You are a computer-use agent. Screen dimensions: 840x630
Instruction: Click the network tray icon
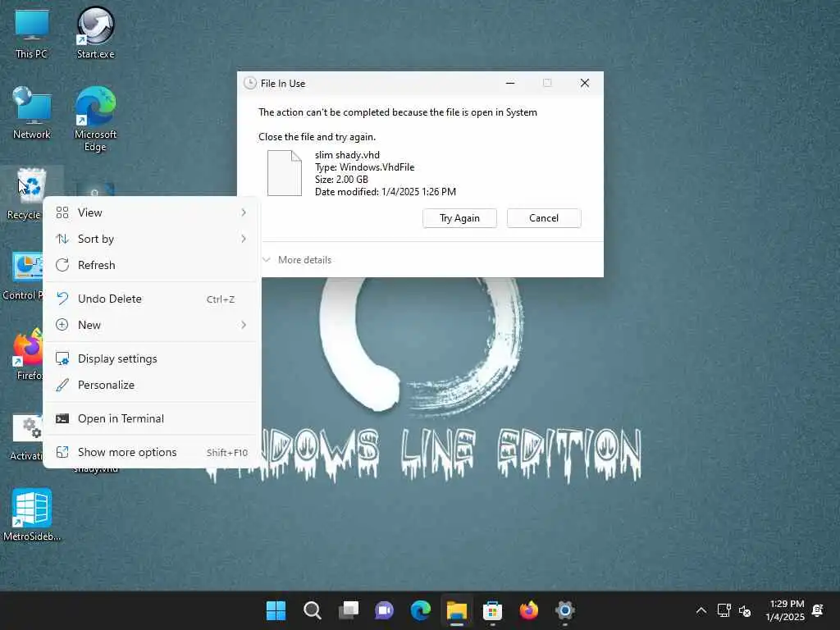[x=724, y=610]
